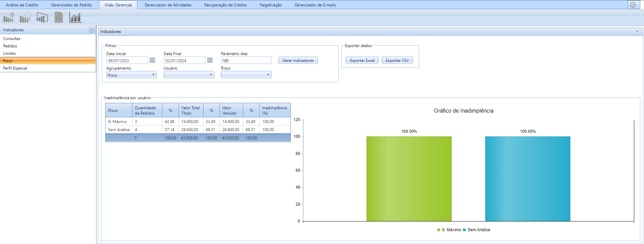Sort by Quantidade de Pedidos column header

coord(147,110)
